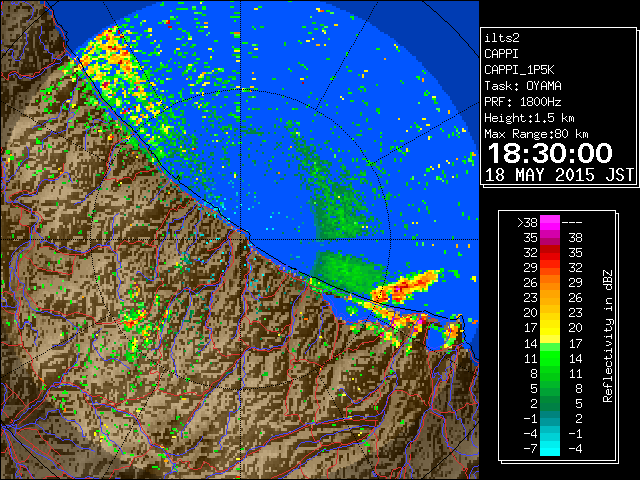Select the "---" label in the legend

tap(572, 223)
